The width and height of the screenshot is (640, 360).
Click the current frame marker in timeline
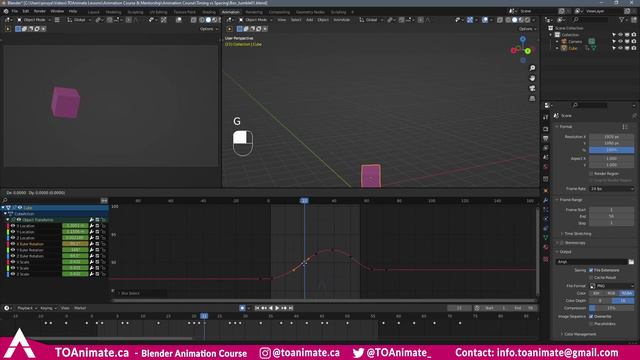(x=204, y=316)
